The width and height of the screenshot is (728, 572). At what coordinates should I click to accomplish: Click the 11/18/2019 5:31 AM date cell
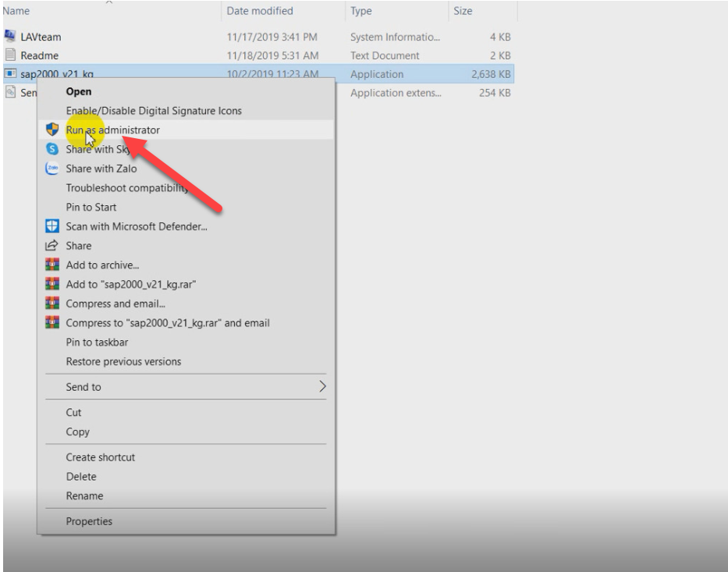pyautogui.click(x=272, y=55)
